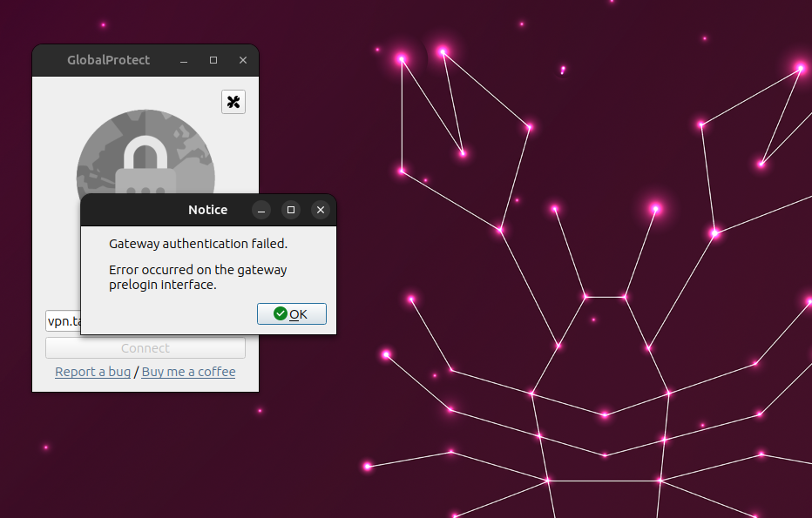Screen dimensions: 812x518
Task: Click the disabled Connect button
Action: pyautogui.click(x=145, y=347)
